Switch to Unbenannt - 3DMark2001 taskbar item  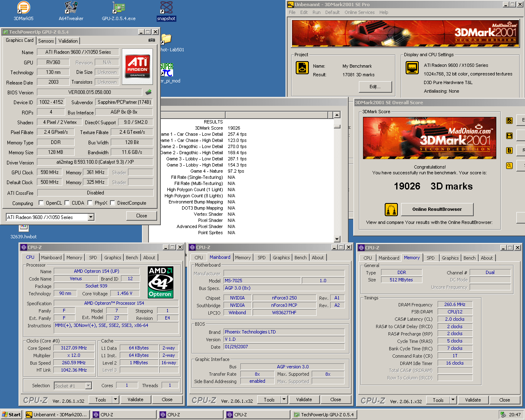[56, 415]
